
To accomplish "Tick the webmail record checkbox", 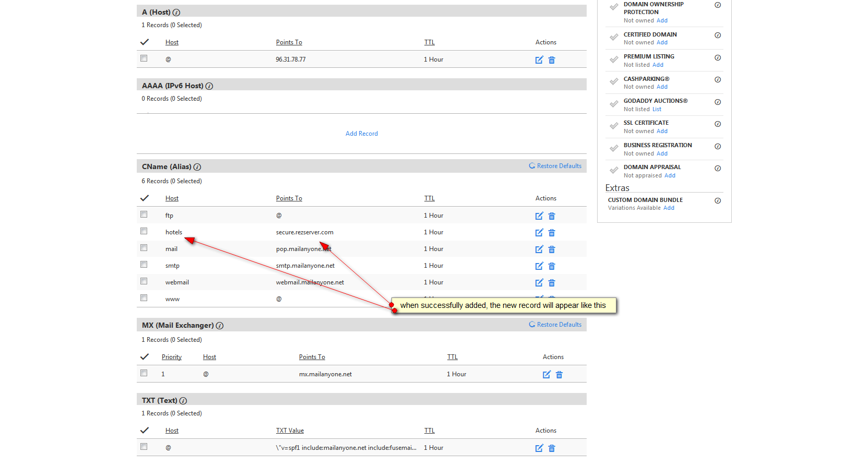I will pyautogui.click(x=144, y=281).
